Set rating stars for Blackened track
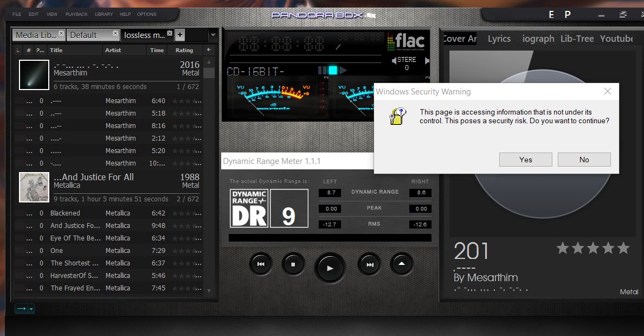 [187, 213]
